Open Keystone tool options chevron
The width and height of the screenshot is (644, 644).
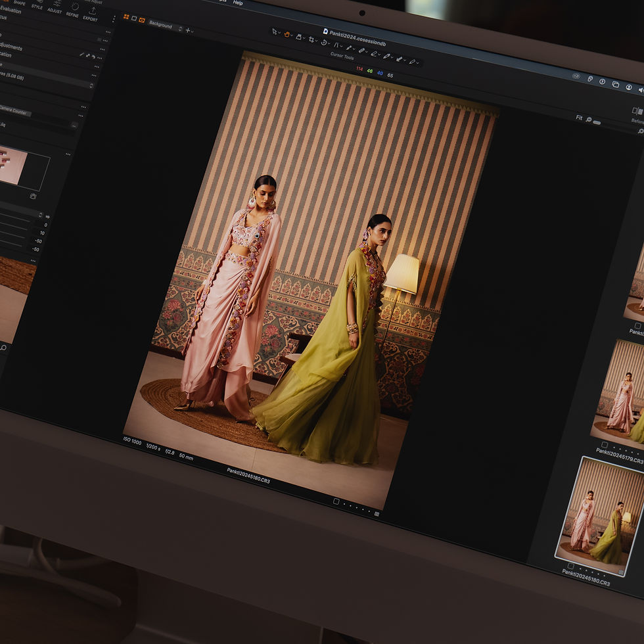304,38
